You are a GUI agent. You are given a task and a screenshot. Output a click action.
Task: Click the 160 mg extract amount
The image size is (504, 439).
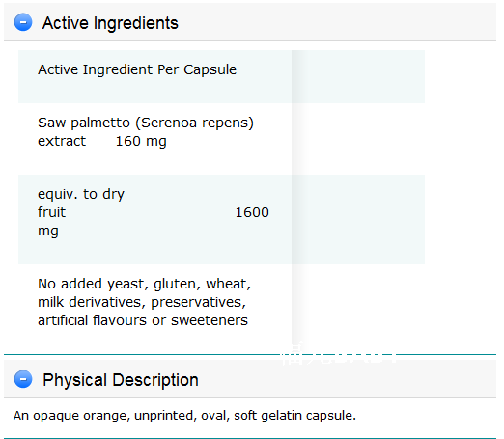(141, 141)
